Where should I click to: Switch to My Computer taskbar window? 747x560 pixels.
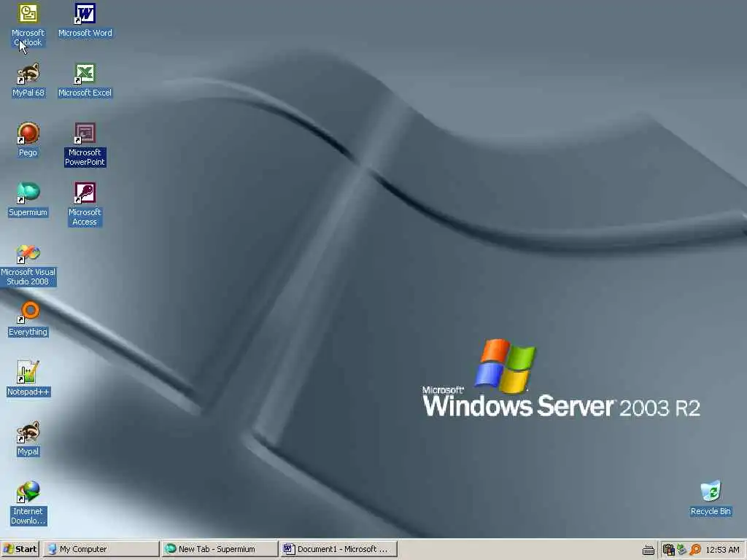point(101,549)
